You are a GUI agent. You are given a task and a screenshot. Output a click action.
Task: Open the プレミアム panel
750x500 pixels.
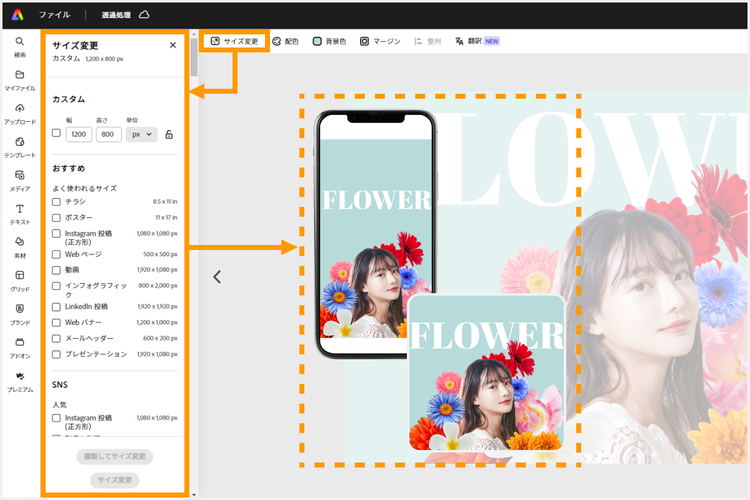click(20, 382)
